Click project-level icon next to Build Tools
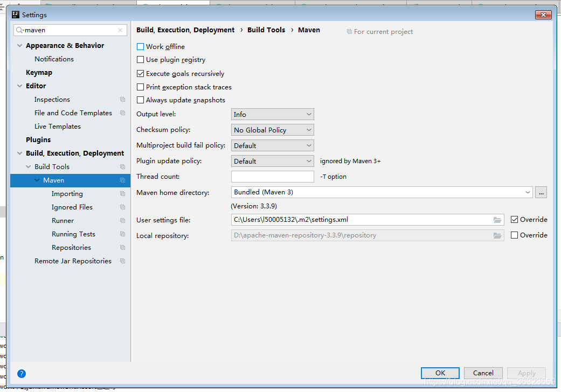This screenshot has height=392, width=561. pos(123,167)
